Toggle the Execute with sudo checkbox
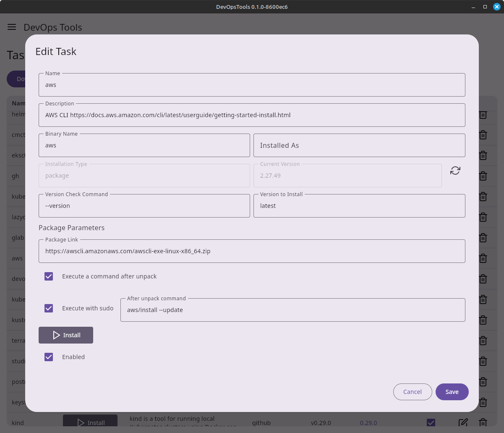 coord(49,308)
